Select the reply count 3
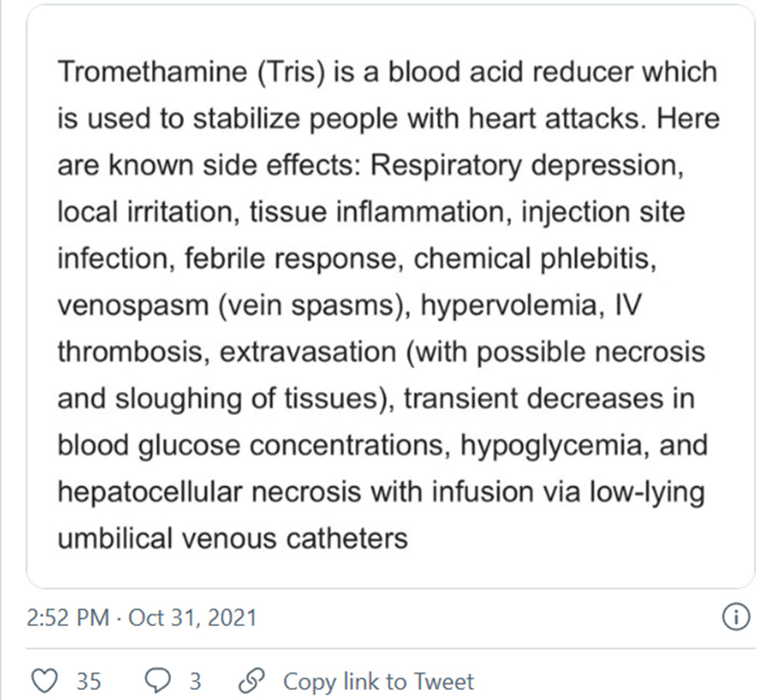Screen dimensions: 770x700 tap(195, 682)
